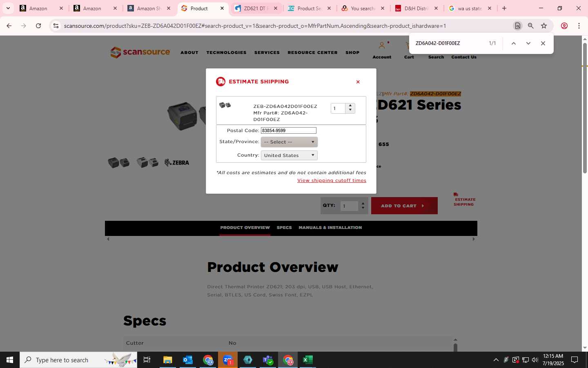Image resolution: width=588 pixels, height=368 pixels.
Task: Open the State/Province select dropdown
Action: pyautogui.click(x=289, y=142)
